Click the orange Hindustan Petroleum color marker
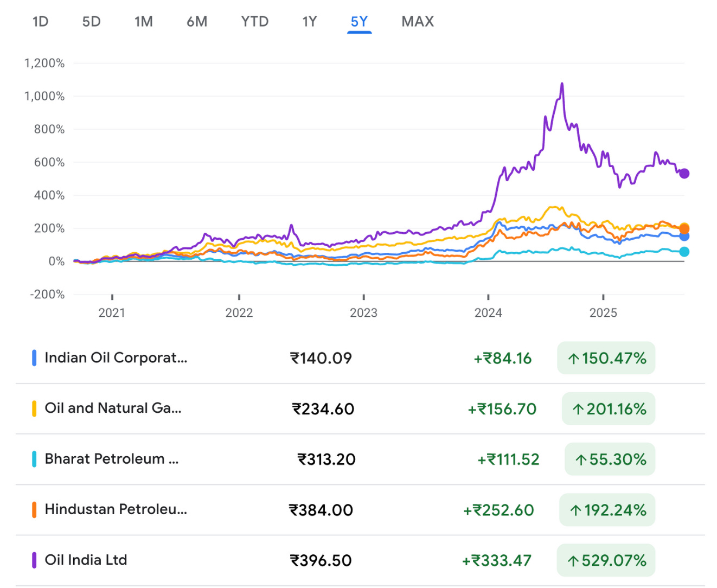Image resolution: width=717 pixels, height=588 pixels. [x=34, y=510]
